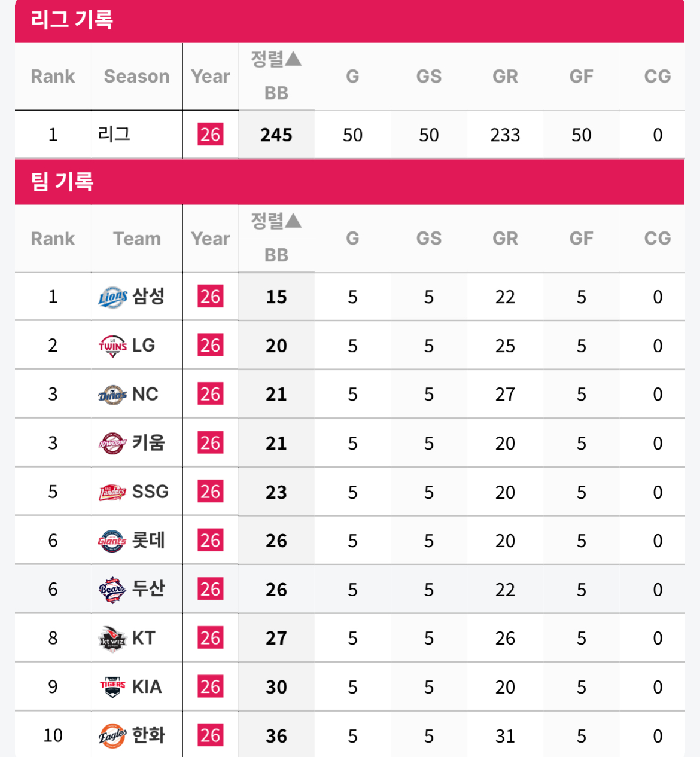Sort team table by GR column

(x=505, y=239)
